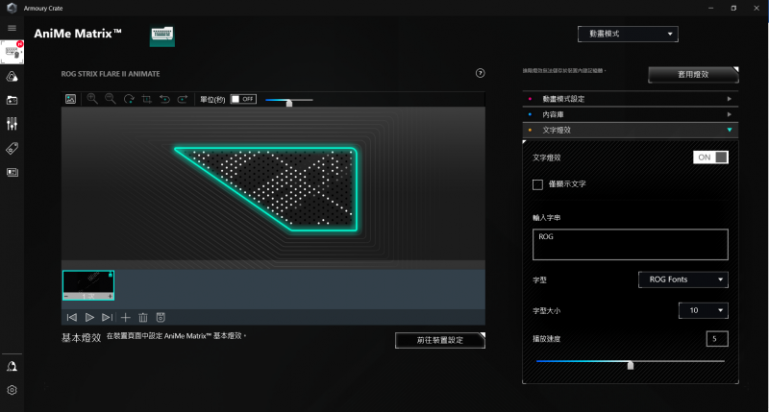Turn off the 文字燈效 ON switch
Screen dimensions: 769x412
coord(710,157)
